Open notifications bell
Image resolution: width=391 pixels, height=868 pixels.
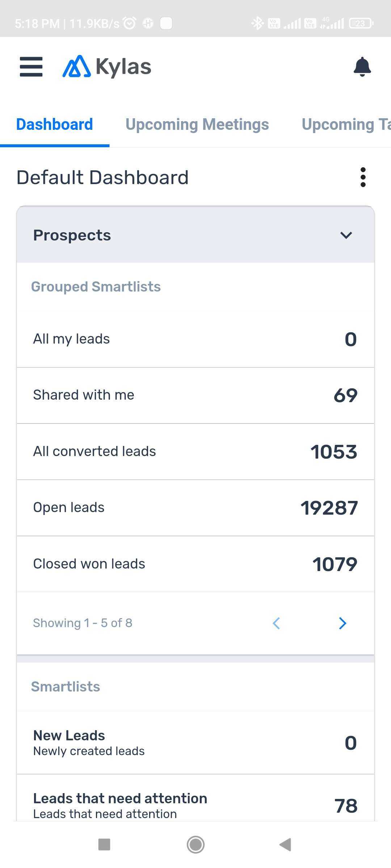coord(362,67)
